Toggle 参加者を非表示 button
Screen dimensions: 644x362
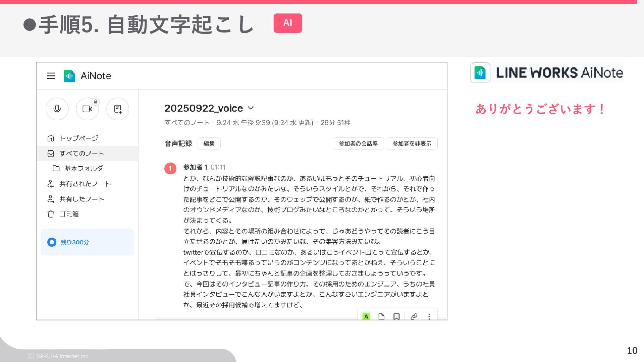coord(412,143)
